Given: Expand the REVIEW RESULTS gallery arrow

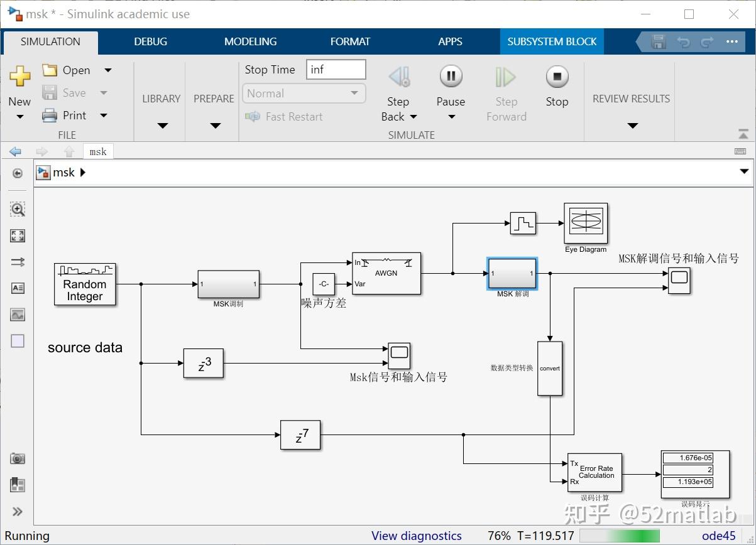Looking at the screenshot, I should click(633, 126).
